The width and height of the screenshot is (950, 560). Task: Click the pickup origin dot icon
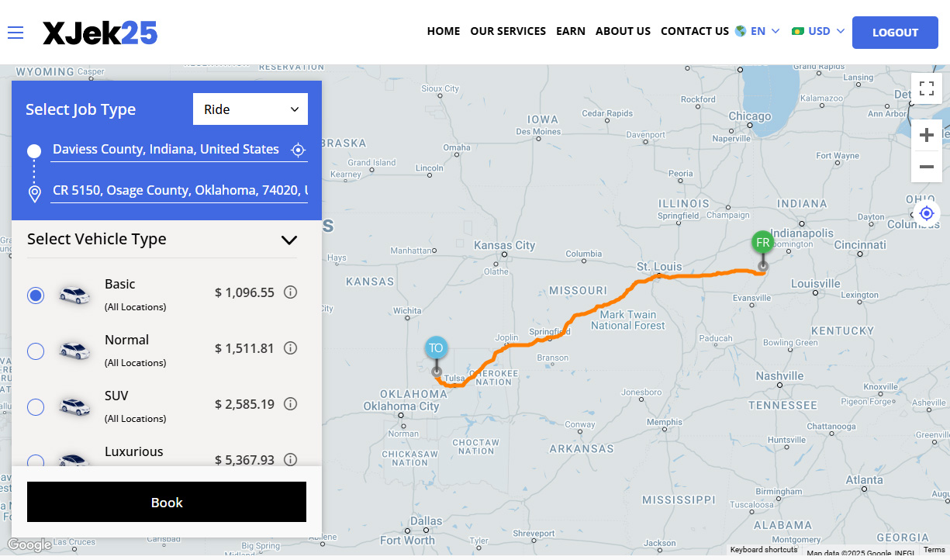pyautogui.click(x=34, y=150)
